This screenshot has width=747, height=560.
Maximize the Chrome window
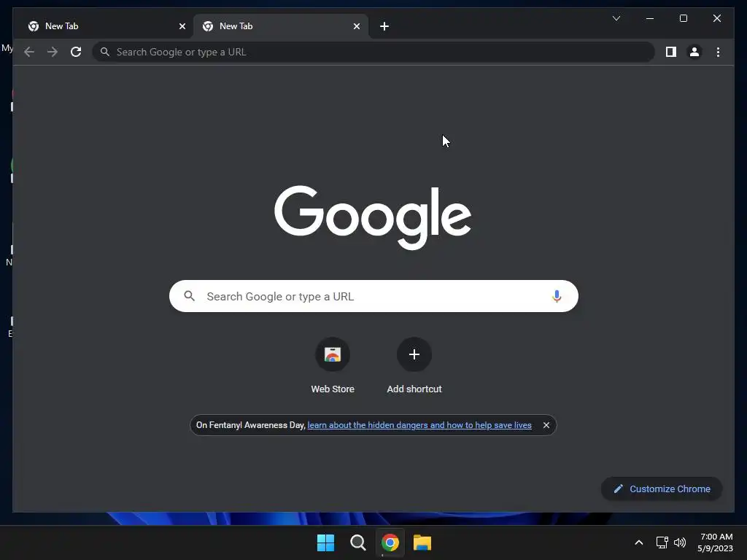tap(683, 18)
